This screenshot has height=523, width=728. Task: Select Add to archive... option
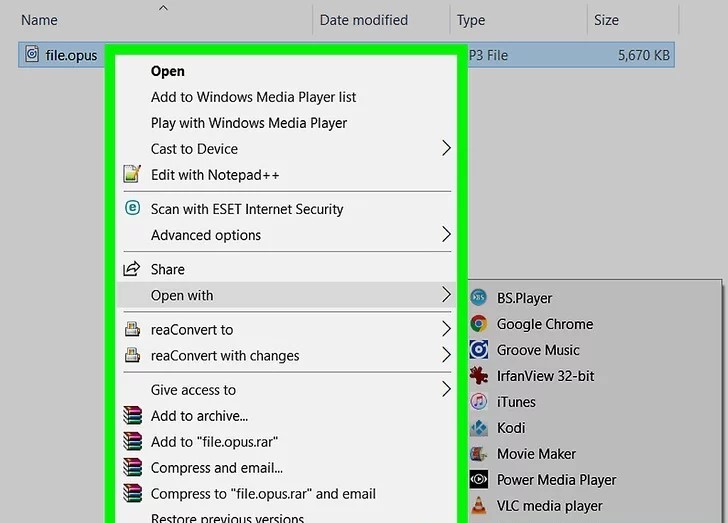(x=286, y=416)
